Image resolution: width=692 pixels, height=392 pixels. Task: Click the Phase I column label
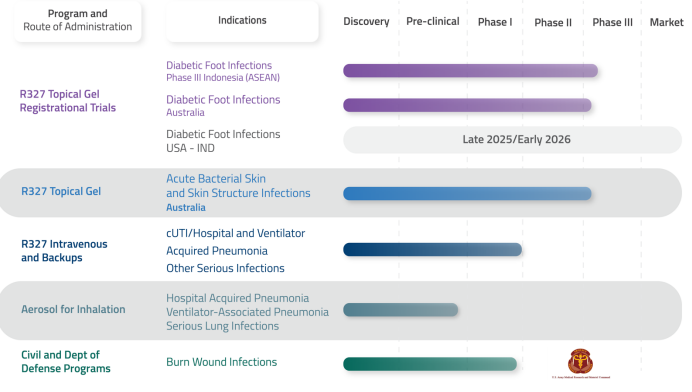(x=495, y=22)
